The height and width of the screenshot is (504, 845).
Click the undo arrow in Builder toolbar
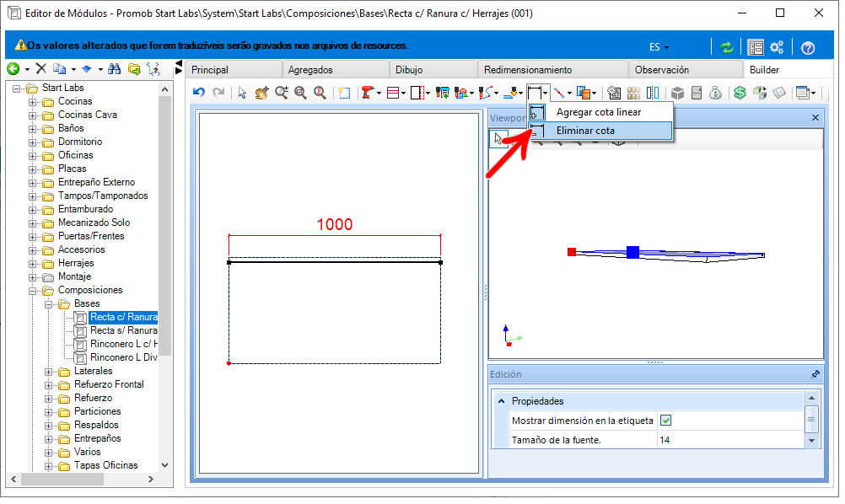[198, 93]
